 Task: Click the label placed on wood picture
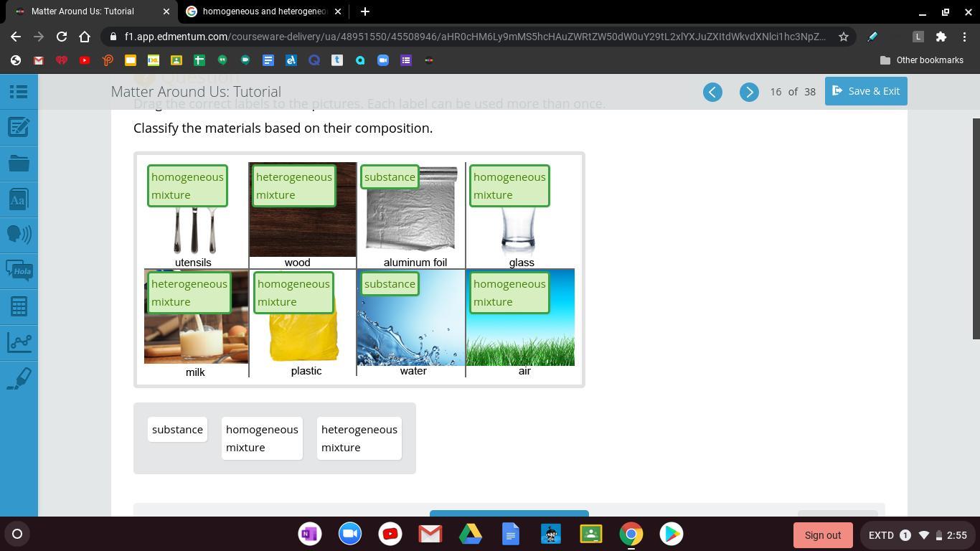click(x=294, y=186)
